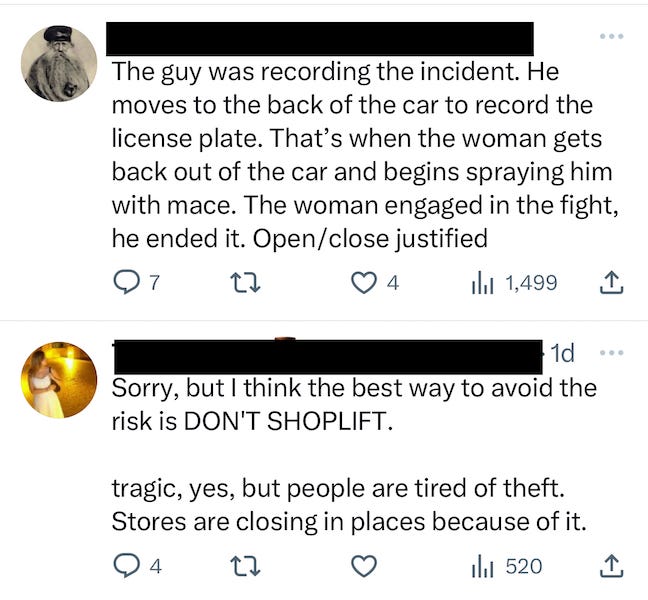View analytics showing 1,499 views
The width and height of the screenshot is (648, 600).
tap(514, 283)
